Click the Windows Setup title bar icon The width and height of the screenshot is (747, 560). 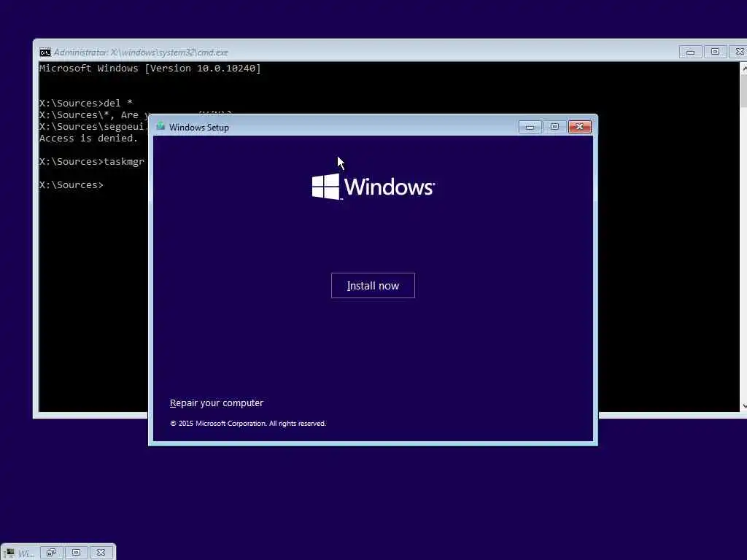160,127
